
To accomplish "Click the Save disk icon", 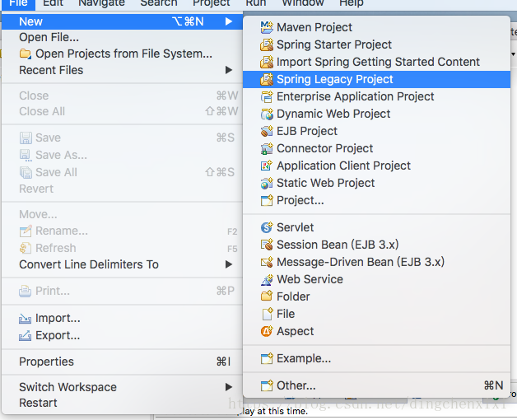I will point(26,138).
